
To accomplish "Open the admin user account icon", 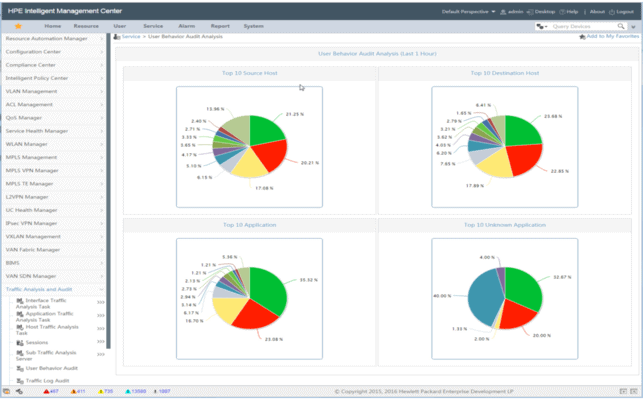I will (503, 12).
